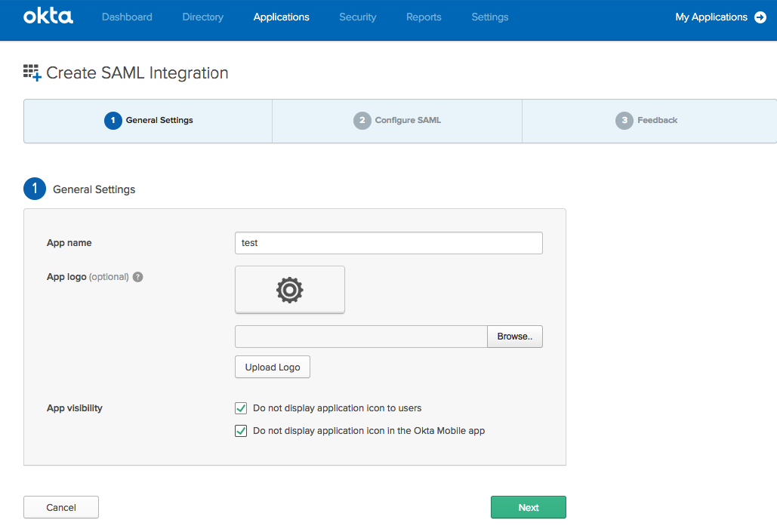Click the step 3 numbered circle icon
The image size is (777, 532).
pos(623,120)
